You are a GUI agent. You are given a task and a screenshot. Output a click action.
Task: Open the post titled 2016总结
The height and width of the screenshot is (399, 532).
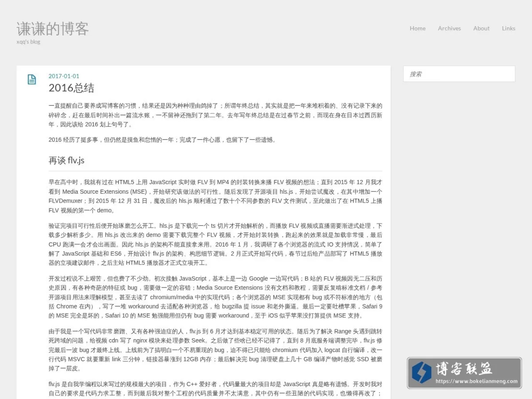(71, 88)
